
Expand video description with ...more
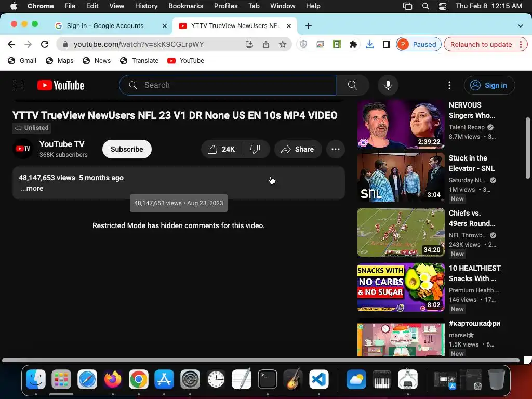tap(32, 188)
